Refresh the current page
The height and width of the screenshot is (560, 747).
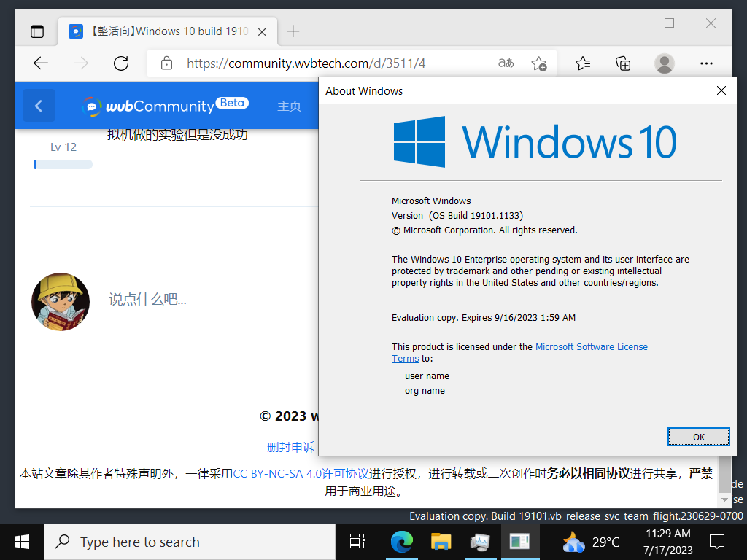[x=121, y=63]
